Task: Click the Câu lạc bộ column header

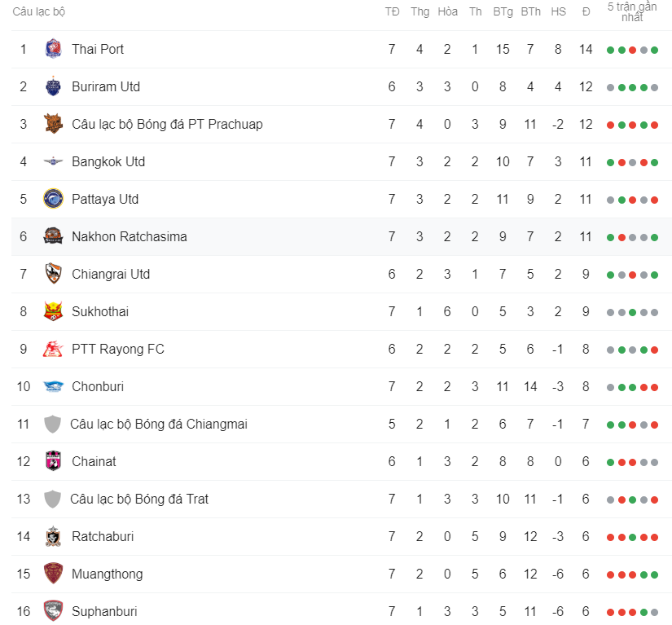Action: click(39, 12)
